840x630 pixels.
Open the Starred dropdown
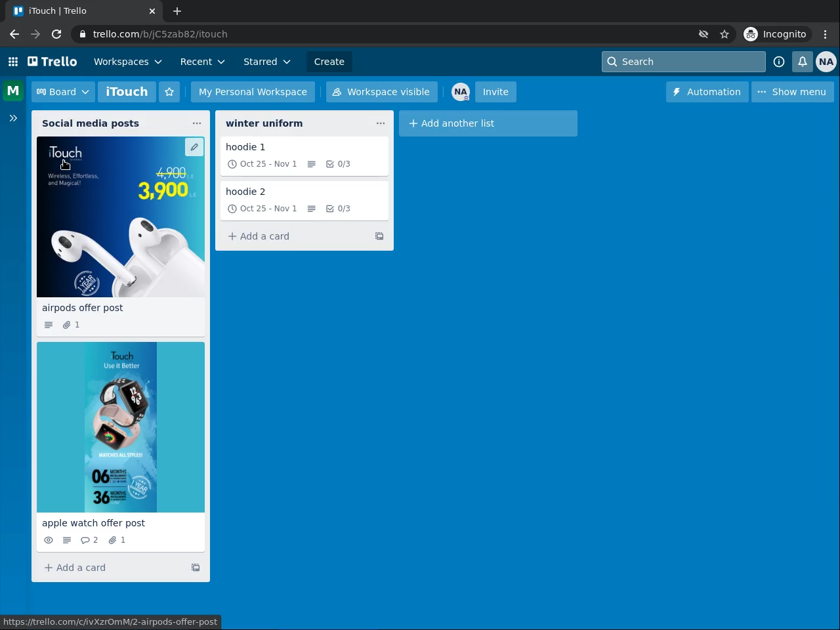pyautogui.click(x=267, y=62)
